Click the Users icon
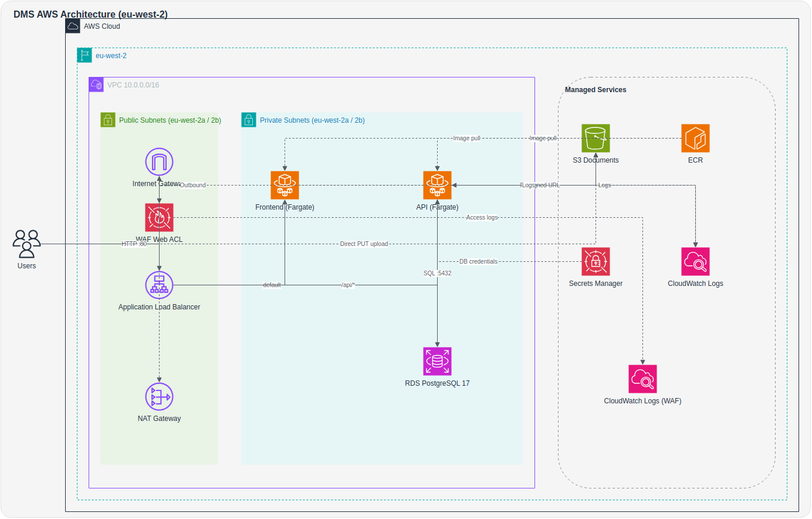 click(x=26, y=244)
